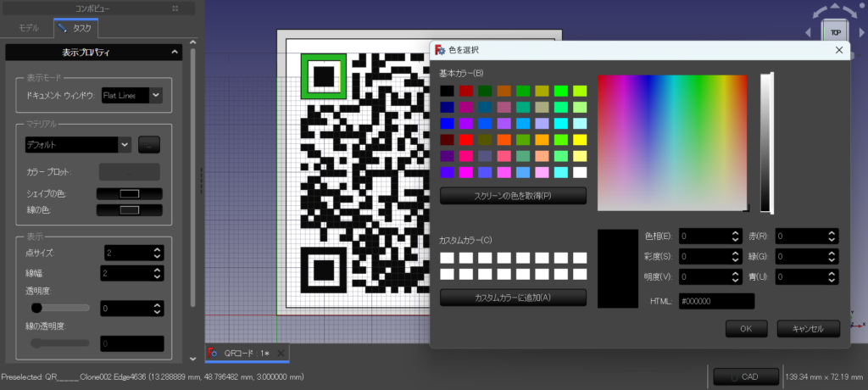Click the brightness vertical slider bar
Image resolution: width=868 pixels, height=390 pixels.
tap(765, 143)
